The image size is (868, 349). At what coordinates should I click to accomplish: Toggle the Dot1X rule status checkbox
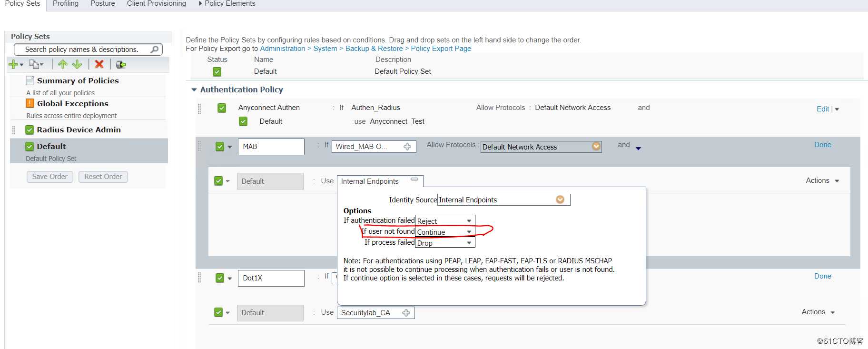pos(220,278)
